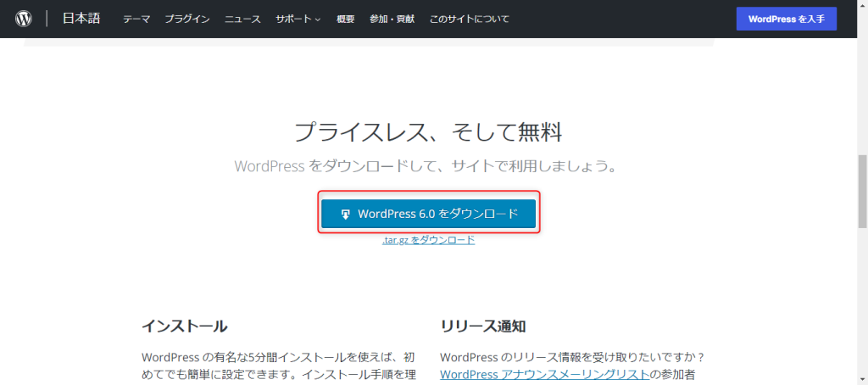Click the WordPress 6.0 をダウンロード button

pyautogui.click(x=428, y=214)
